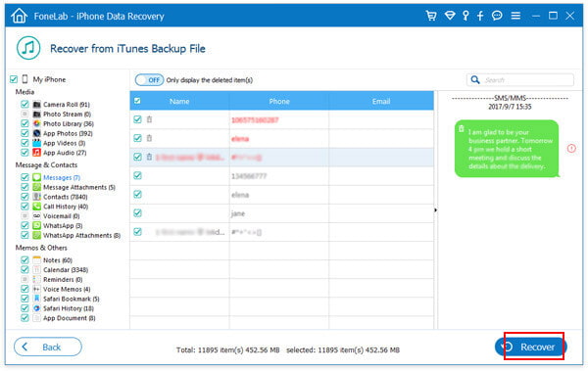Image resolution: width=588 pixels, height=371 pixels.
Task: Click the red warning icon beside message
Action: click(x=571, y=149)
